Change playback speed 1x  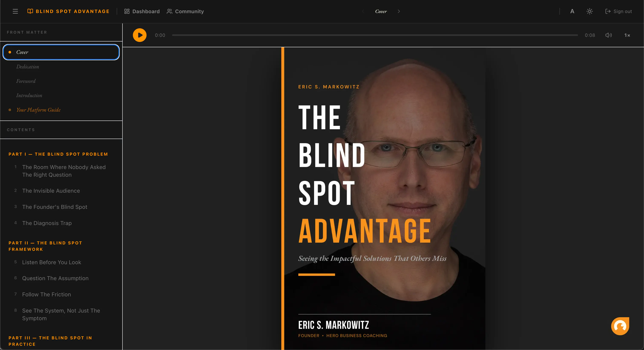point(627,35)
